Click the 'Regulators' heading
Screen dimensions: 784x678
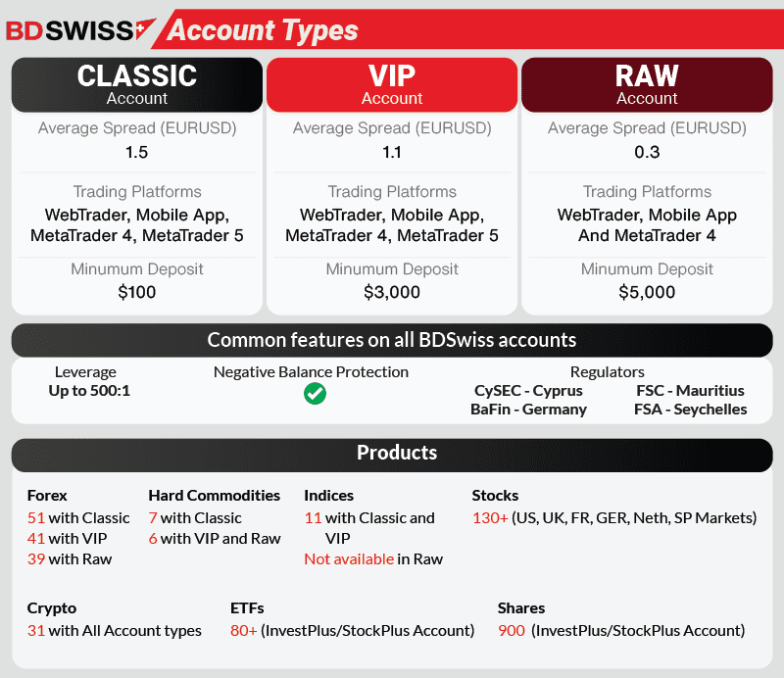[x=607, y=372]
